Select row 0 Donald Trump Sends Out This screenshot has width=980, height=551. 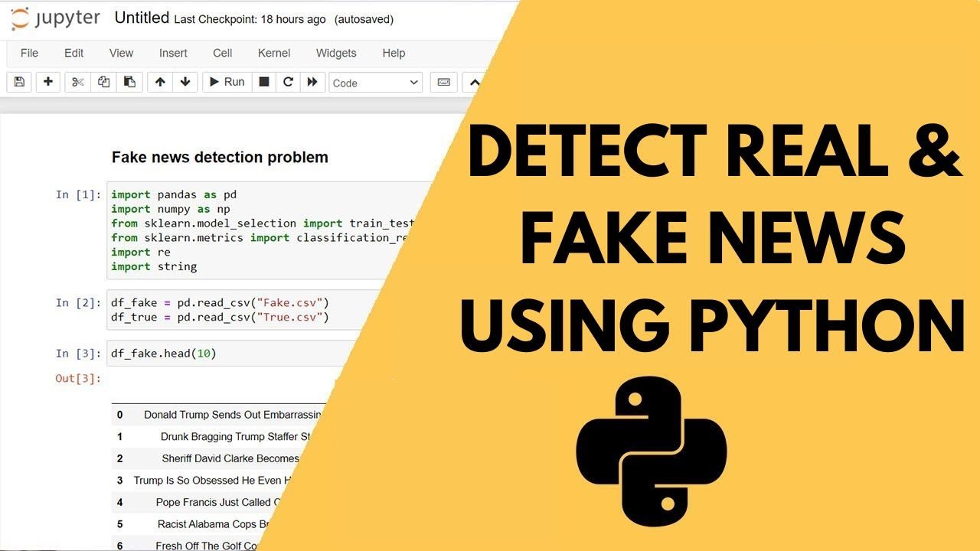click(218, 415)
